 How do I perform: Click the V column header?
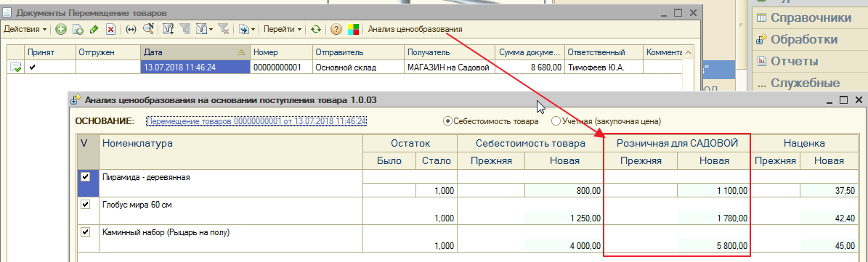pos(88,152)
